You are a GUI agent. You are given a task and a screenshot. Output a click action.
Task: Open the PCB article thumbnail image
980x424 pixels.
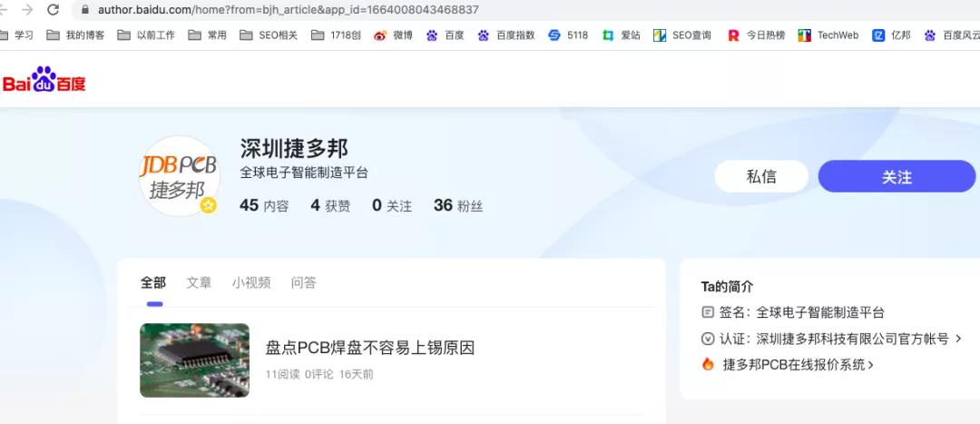(194, 360)
